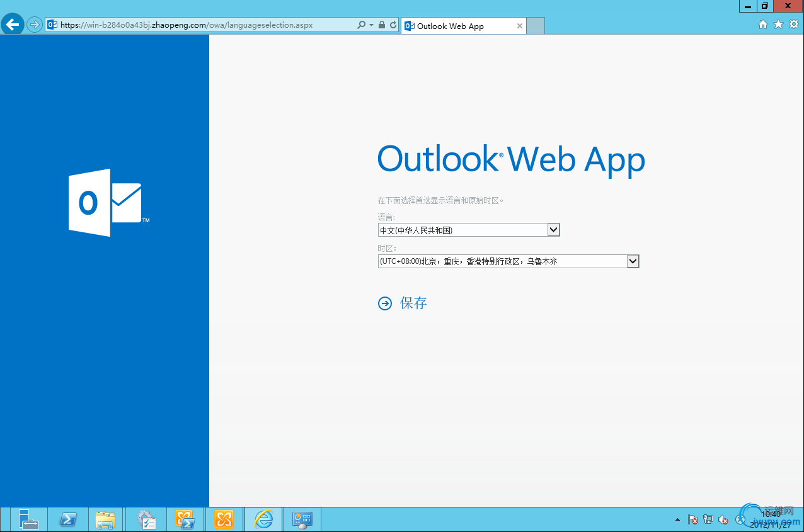This screenshot has height=532, width=804.
Task: Open a new tab with the blank tab button
Action: [535, 26]
